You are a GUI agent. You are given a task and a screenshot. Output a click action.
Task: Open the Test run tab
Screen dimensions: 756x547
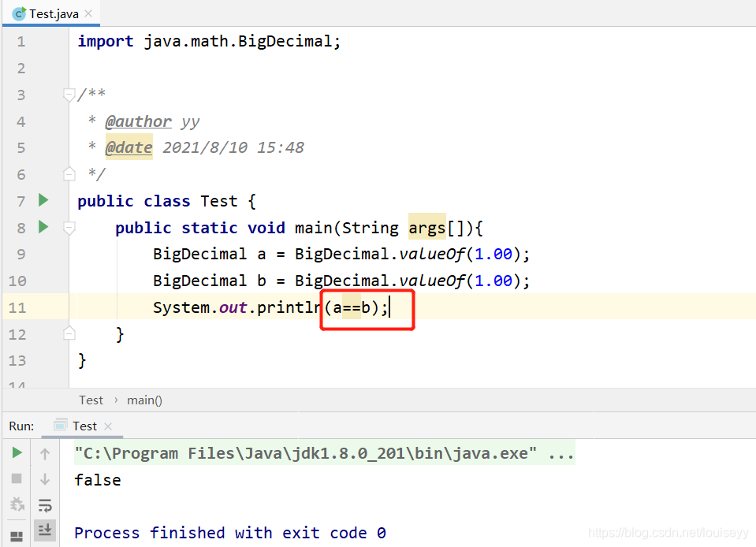[84, 426]
